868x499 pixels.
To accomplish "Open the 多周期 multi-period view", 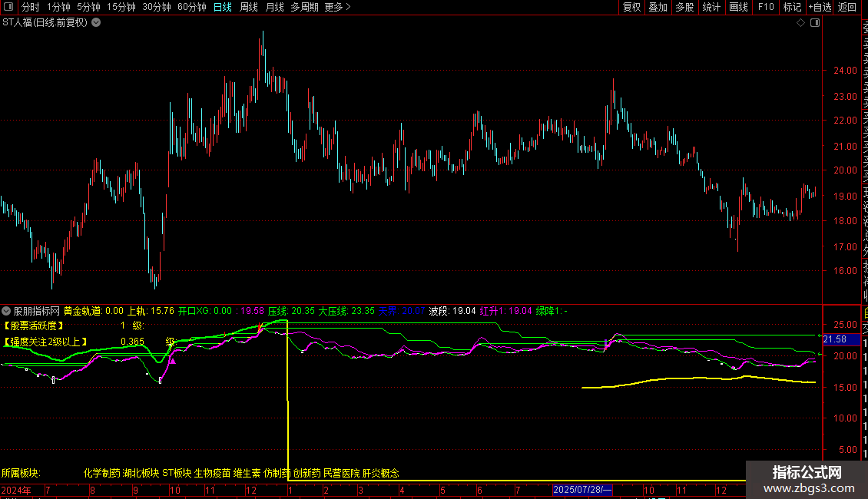I will 304,7.
